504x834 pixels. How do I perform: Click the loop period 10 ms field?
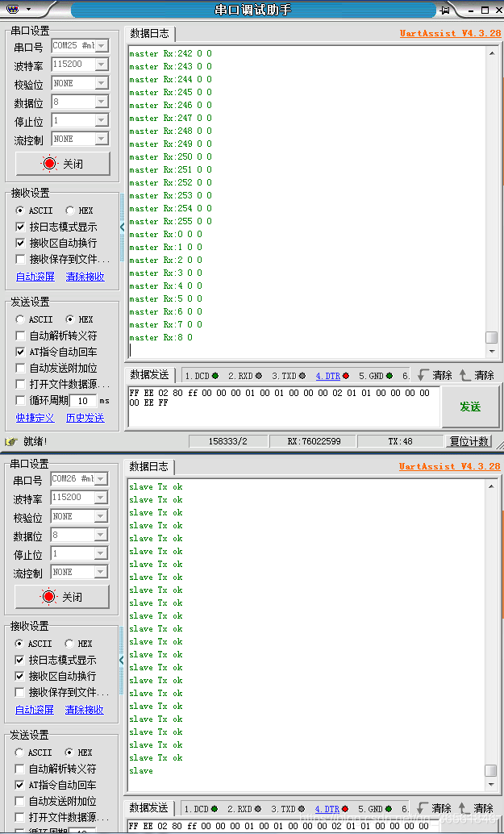[84, 401]
